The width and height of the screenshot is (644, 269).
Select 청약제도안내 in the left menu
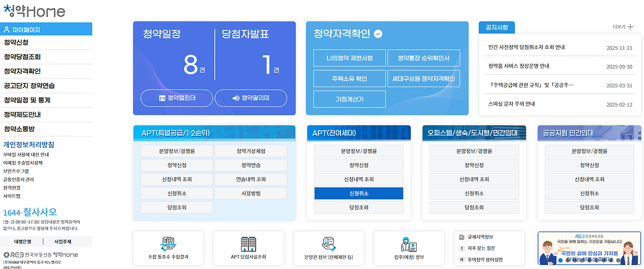(x=46, y=115)
